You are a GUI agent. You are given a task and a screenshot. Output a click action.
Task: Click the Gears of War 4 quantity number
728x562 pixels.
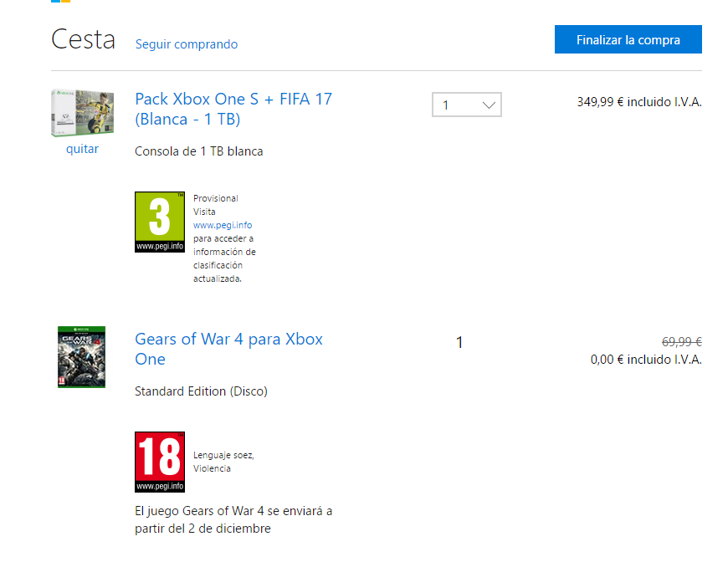[459, 342]
